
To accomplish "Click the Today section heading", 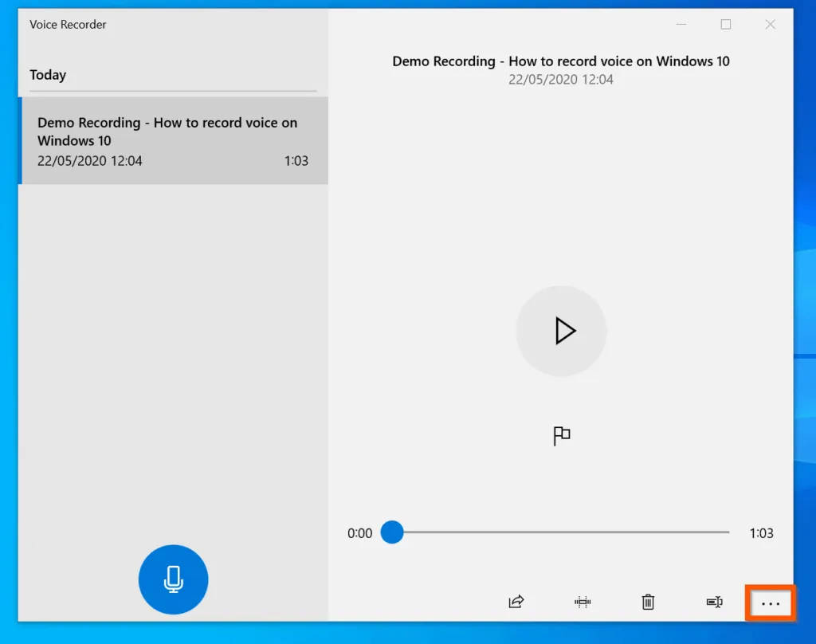I will tap(48, 74).
